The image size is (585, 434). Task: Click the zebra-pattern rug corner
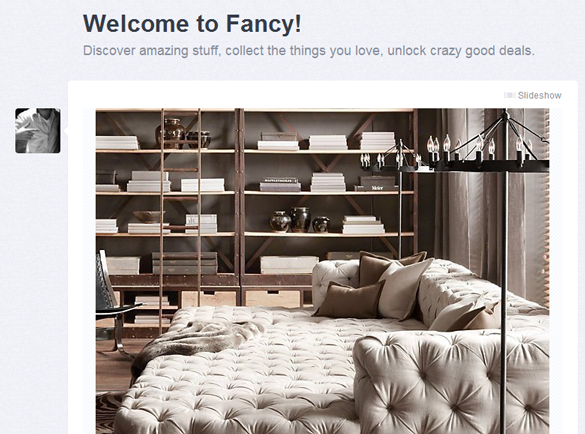tap(107, 412)
